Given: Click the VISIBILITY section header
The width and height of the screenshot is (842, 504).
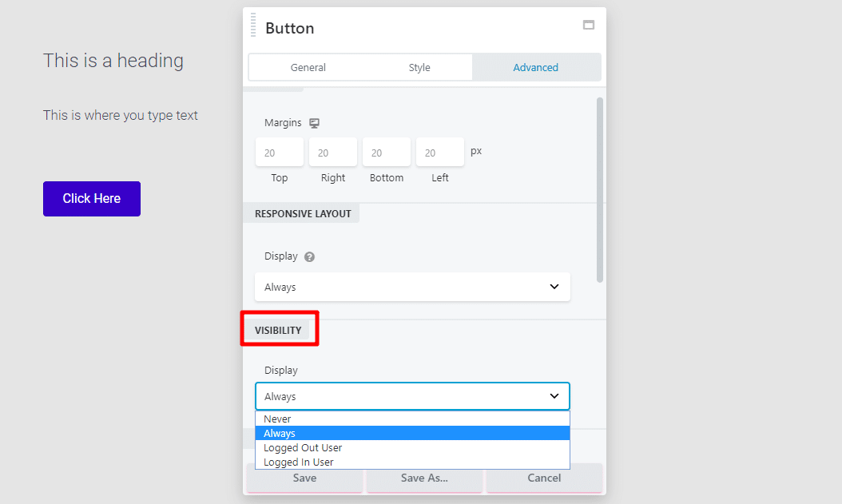Looking at the screenshot, I should pyautogui.click(x=279, y=328).
